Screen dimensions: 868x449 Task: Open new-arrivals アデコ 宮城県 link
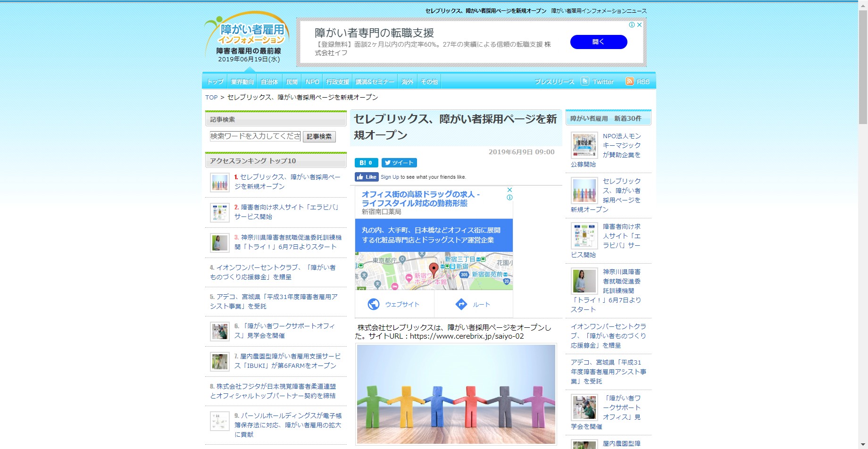609,372
